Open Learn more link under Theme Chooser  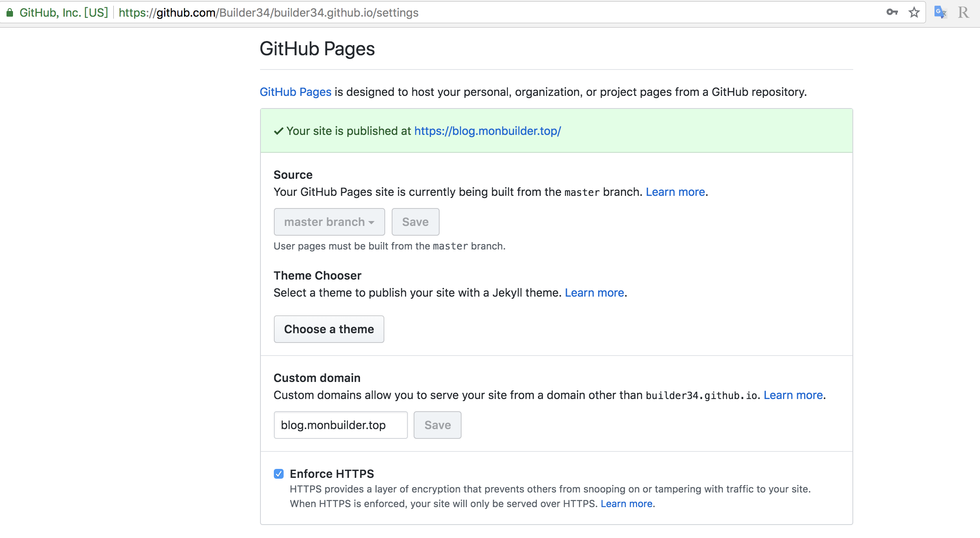click(594, 293)
